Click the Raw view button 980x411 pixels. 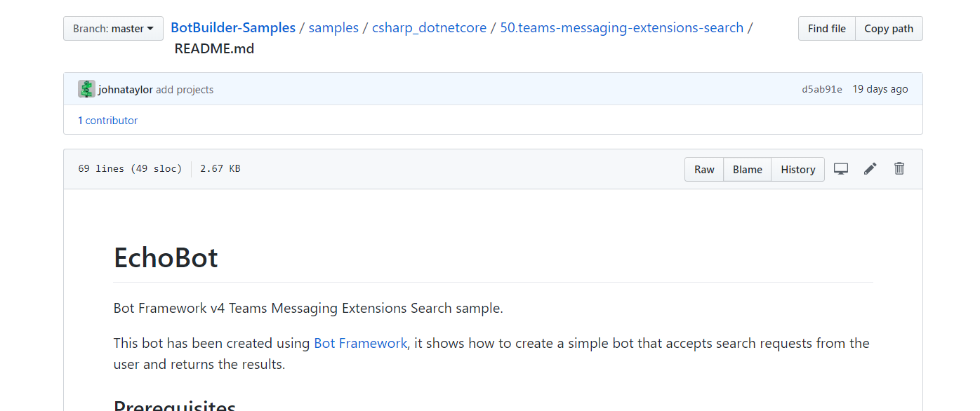click(703, 169)
